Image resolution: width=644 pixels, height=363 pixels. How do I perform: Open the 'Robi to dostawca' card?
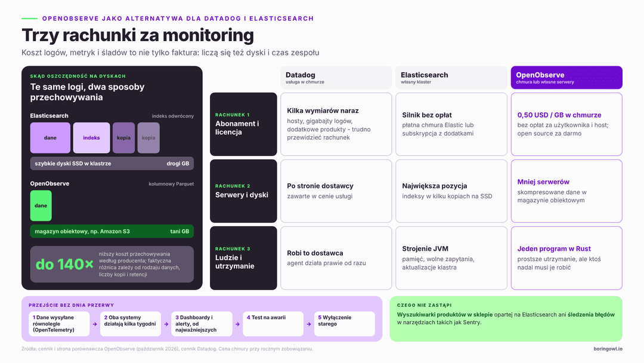pos(336,258)
